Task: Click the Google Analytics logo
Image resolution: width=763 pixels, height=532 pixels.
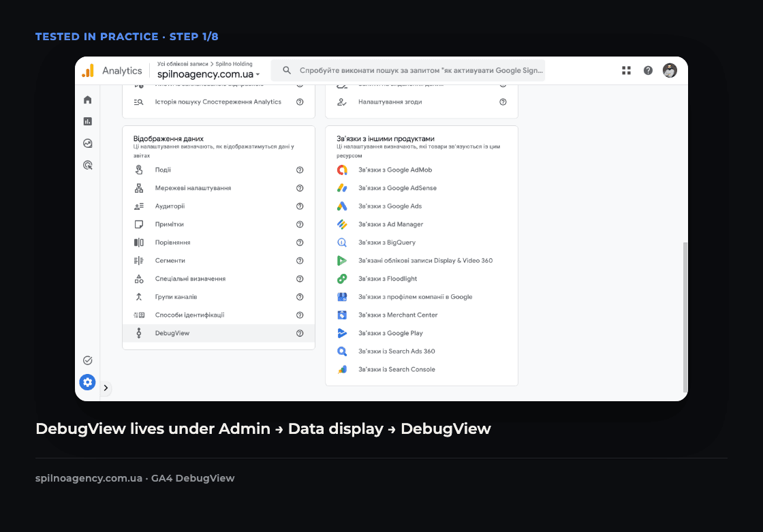Action: pyautogui.click(x=88, y=71)
